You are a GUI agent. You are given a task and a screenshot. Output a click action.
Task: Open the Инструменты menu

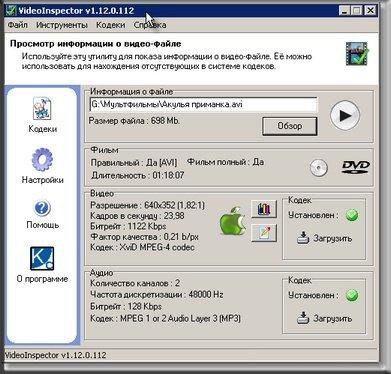pyautogui.click(x=62, y=25)
